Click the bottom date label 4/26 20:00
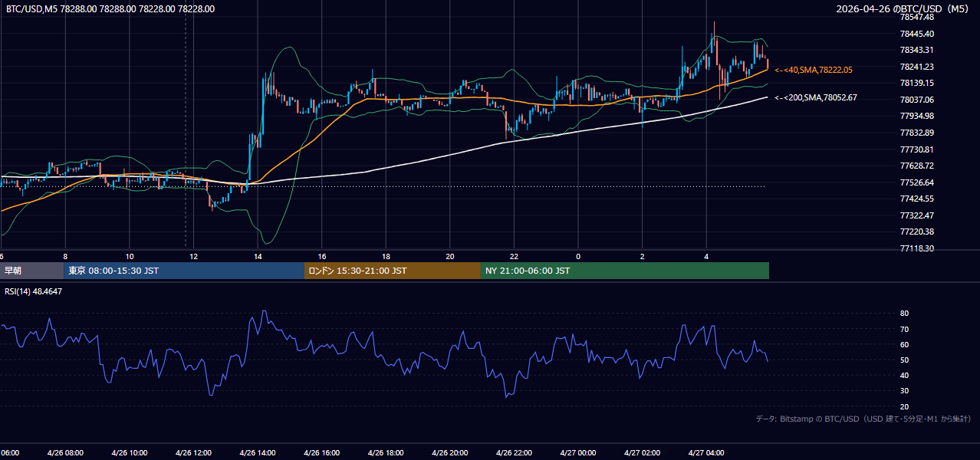 [x=449, y=452]
